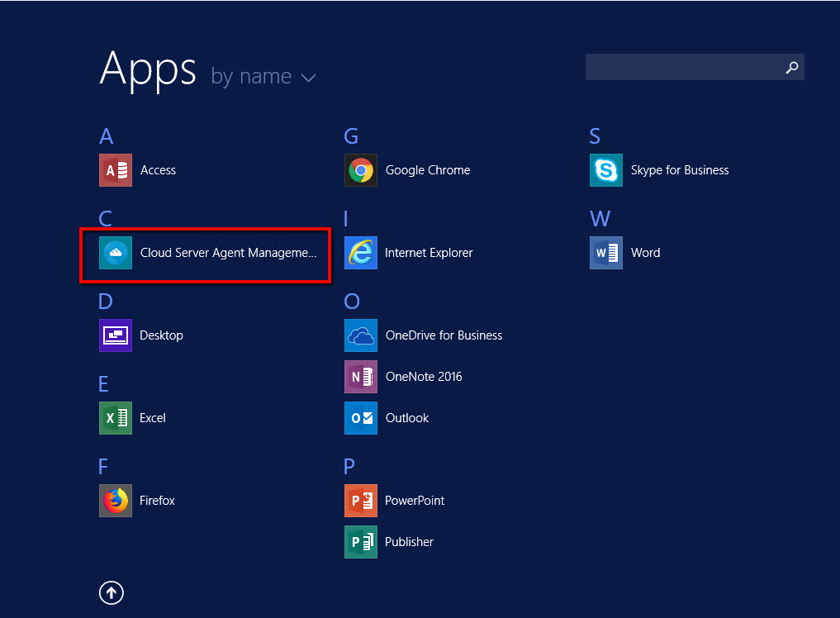Screen dimensions: 840x618
Task: Open the Publisher icon
Action: tap(361, 541)
